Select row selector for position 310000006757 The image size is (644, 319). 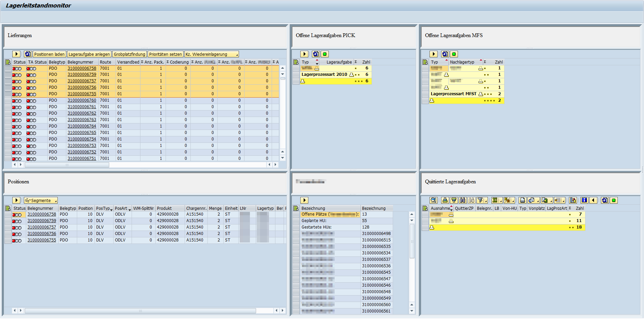(x=8, y=228)
